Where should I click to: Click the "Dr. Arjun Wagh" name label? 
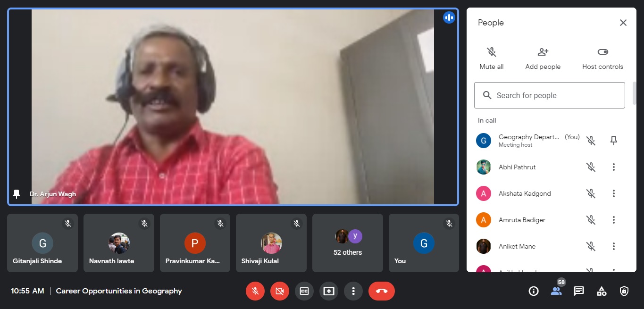click(53, 194)
